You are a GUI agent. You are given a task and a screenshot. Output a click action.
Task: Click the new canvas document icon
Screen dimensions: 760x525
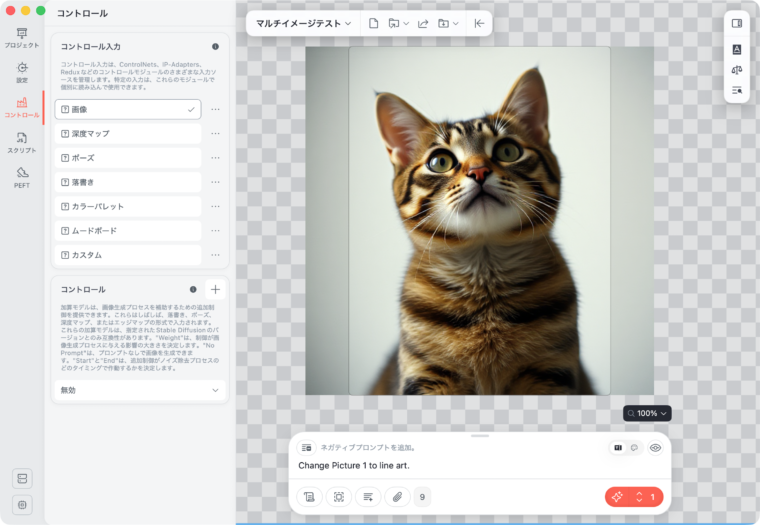tap(373, 23)
